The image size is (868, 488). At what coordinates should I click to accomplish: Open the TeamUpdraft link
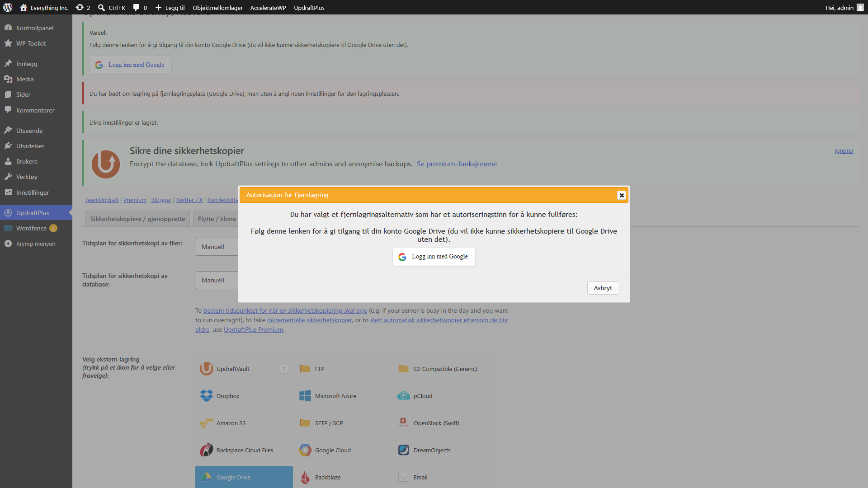pyautogui.click(x=102, y=200)
